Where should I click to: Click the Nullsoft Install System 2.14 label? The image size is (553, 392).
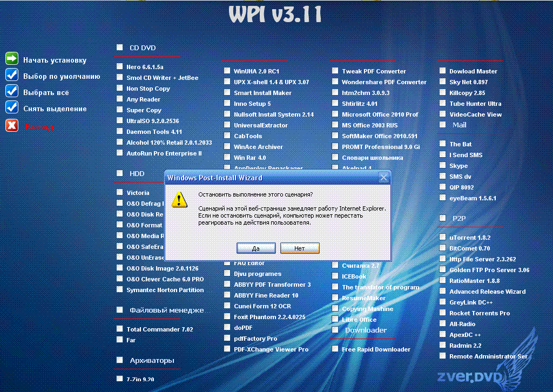click(x=274, y=114)
